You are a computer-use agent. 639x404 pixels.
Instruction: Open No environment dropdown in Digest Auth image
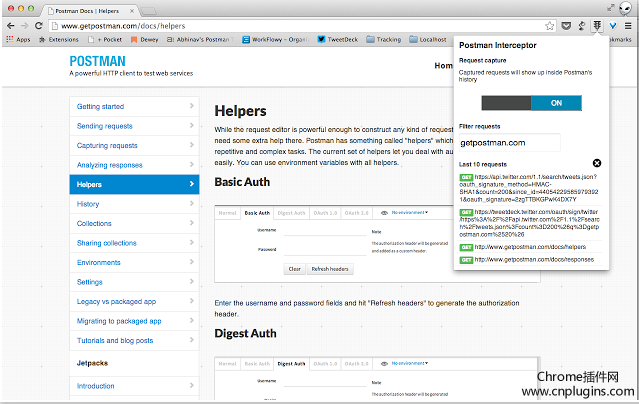410,363
